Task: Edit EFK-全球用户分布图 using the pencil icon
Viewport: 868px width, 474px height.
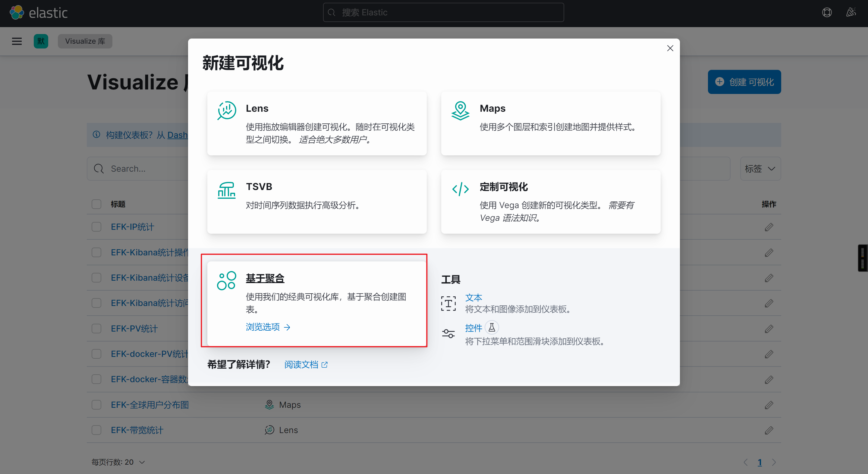Action: [769, 405]
